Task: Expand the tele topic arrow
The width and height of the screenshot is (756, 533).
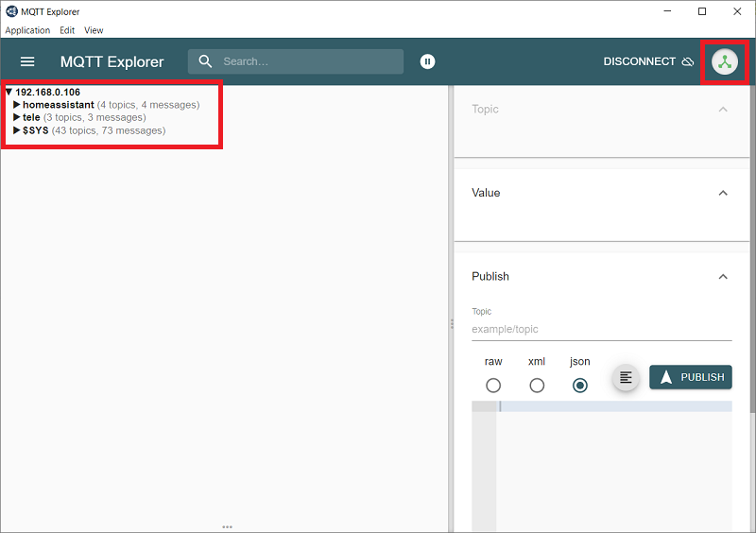Action: click(16, 117)
